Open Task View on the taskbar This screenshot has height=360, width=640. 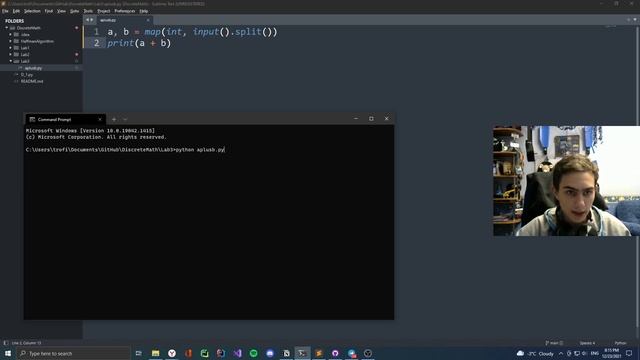[x=139, y=353]
